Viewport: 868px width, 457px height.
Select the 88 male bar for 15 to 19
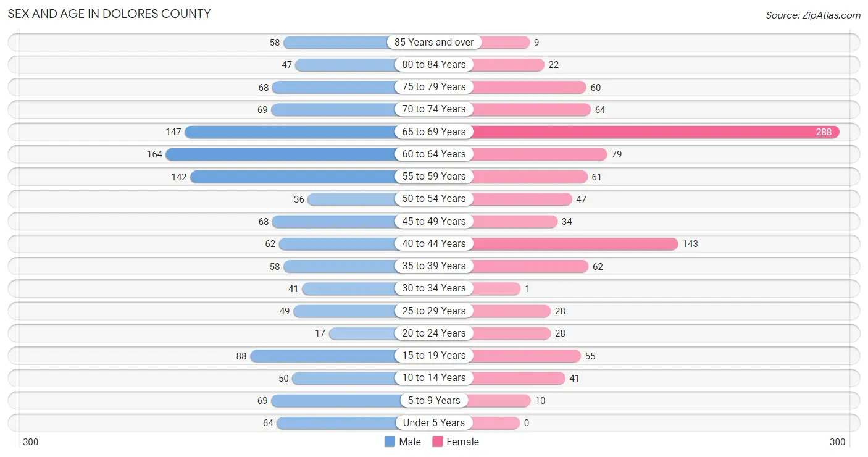click(325, 356)
